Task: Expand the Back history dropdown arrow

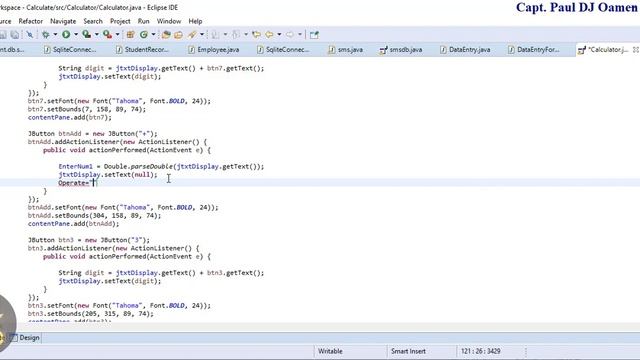Action: 279,35
